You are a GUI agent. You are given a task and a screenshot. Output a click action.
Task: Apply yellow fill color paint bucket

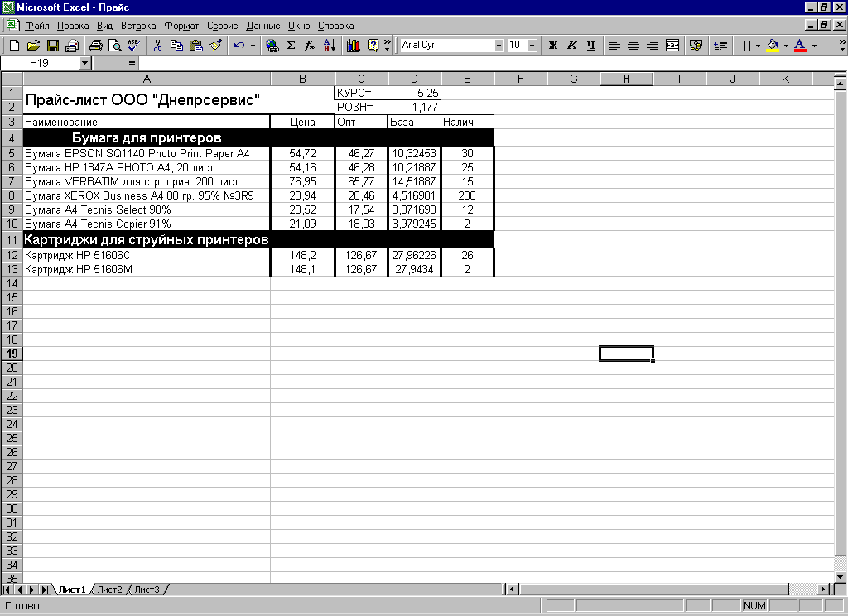pyautogui.click(x=773, y=46)
